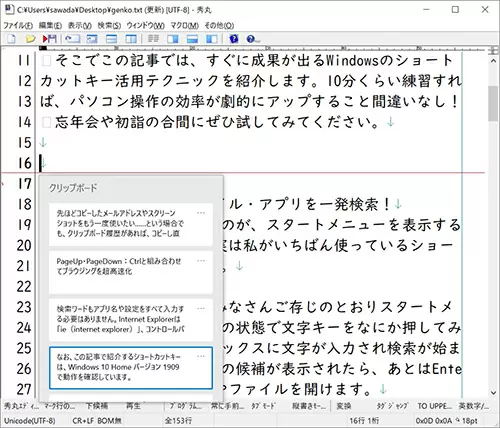This screenshot has width=500, height=428.
Task: Open the その他(O) menu
Action: click(x=219, y=25)
